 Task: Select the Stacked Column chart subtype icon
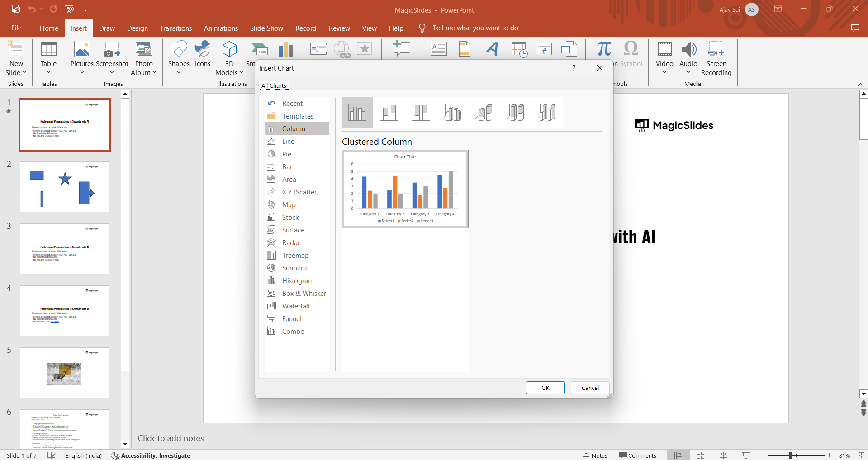tap(389, 112)
